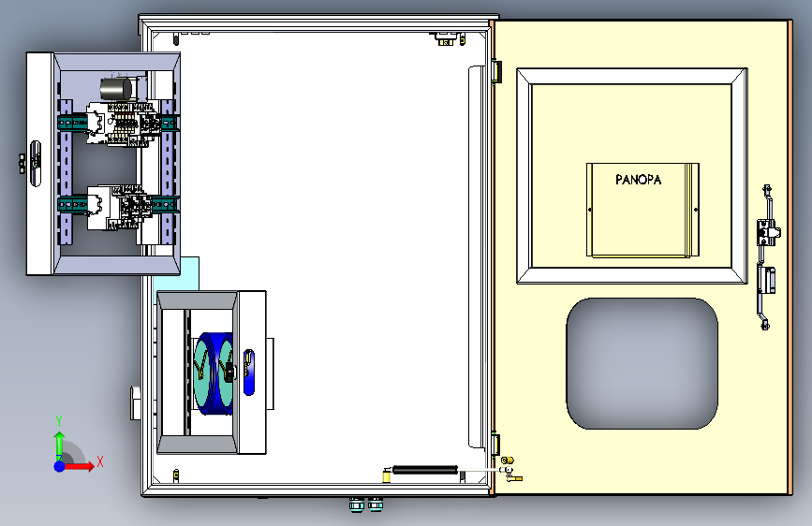
Task: Select the cable glands under the enclosure
Action: pyautogui.click(x=366, y=504)
